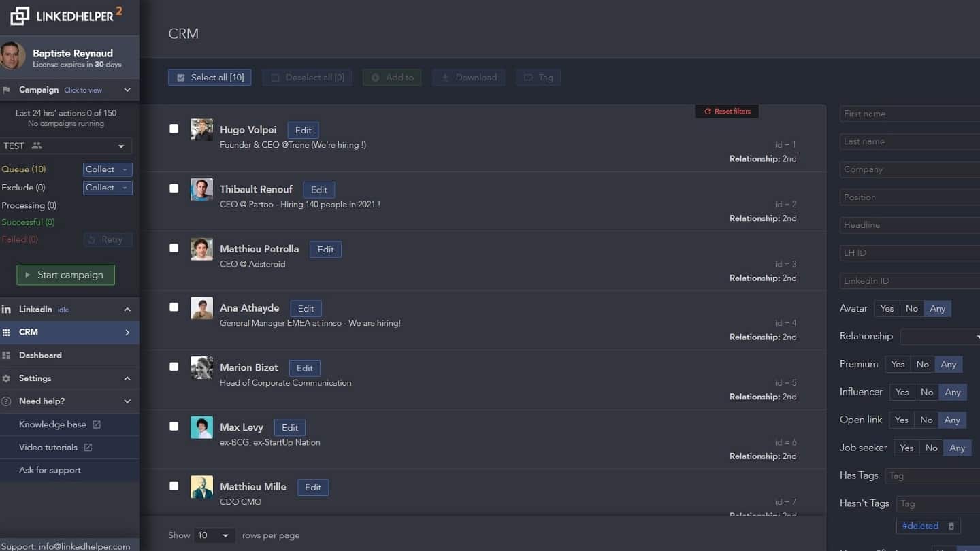This screenshot has height=551, width=980.
Task: Click Select all [10] button
Action: (x=210, y=78)
